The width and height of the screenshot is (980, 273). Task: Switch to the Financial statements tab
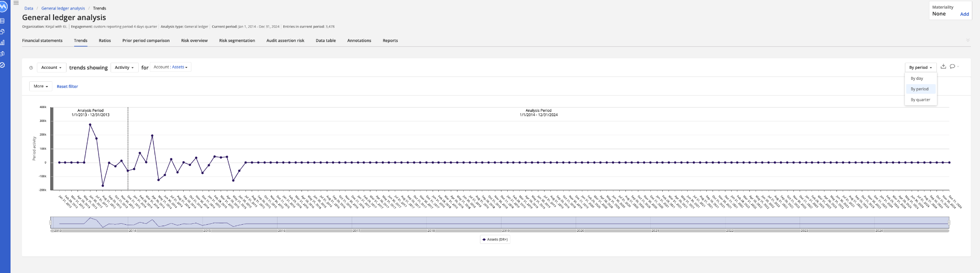[42, 41]
